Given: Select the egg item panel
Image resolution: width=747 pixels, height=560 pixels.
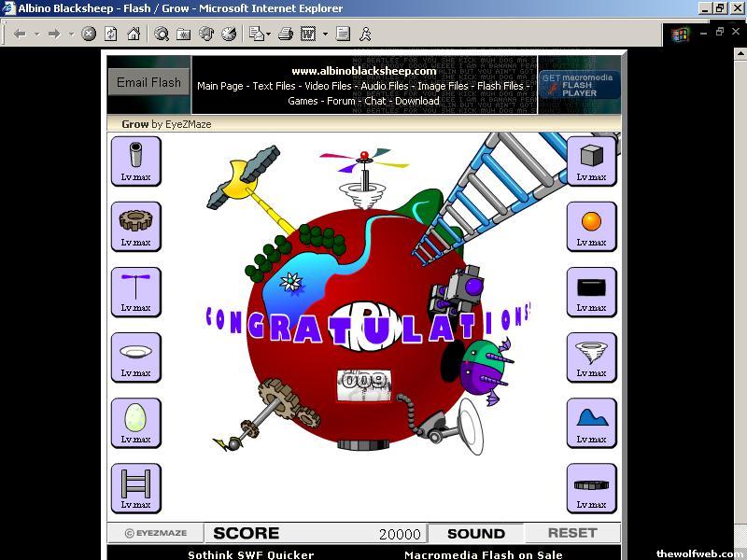Looking at the screenshot, I should click(x=135, y=423).
